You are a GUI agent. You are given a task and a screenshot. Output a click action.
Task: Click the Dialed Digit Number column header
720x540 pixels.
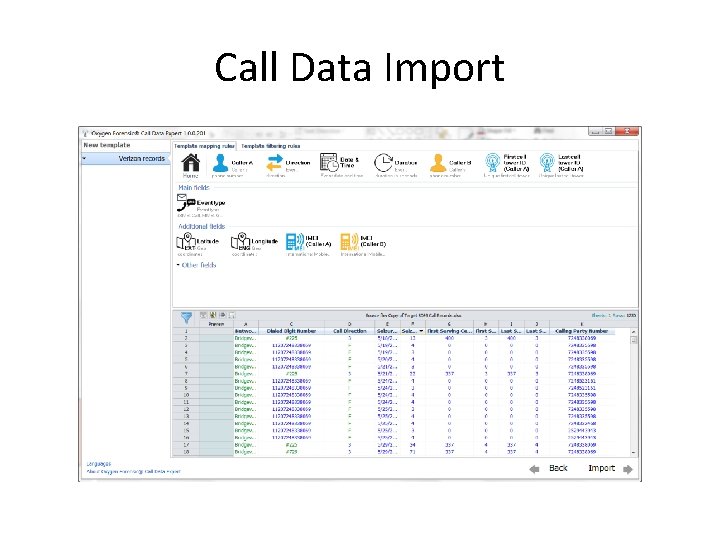click(291, 331)
